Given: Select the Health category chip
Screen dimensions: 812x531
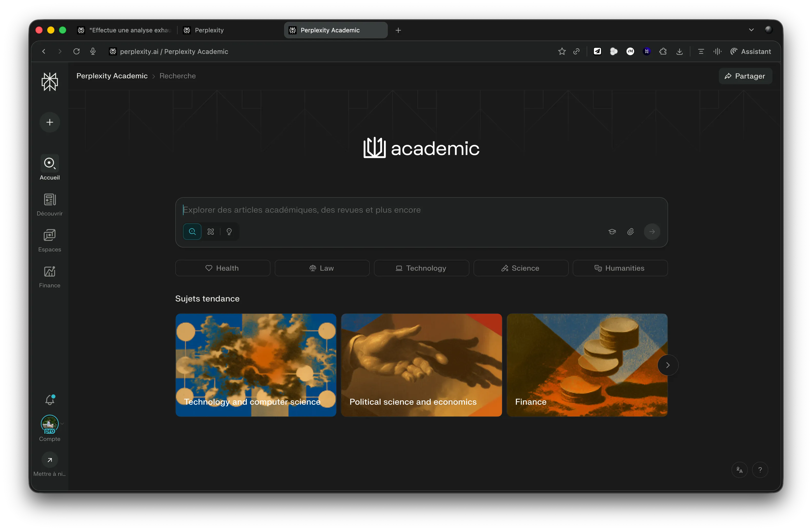Looking at the screenshot, I should (223, 268).
